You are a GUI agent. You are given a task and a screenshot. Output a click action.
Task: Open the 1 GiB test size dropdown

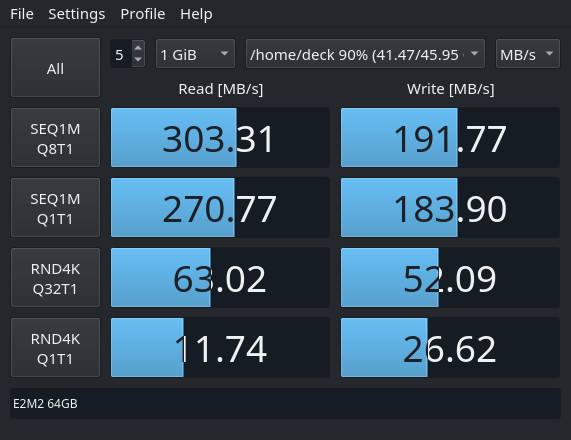click(x=195, y=54)
